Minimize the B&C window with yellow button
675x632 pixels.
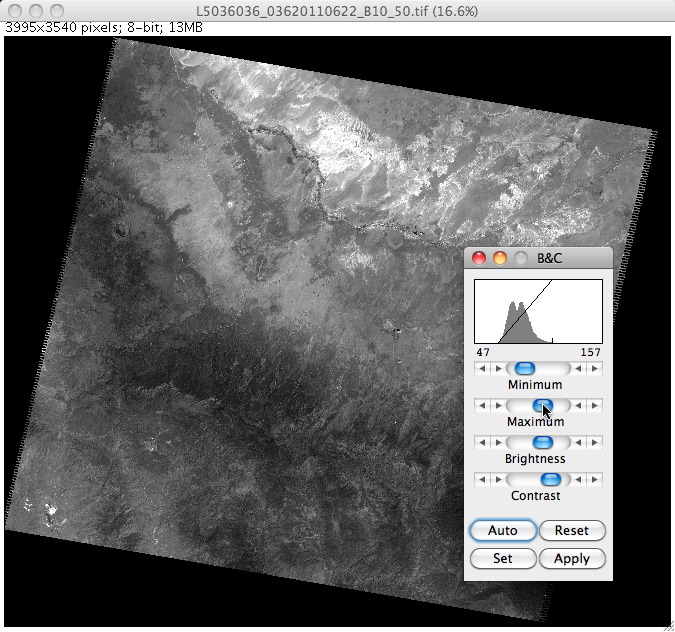tap(499, 258)
